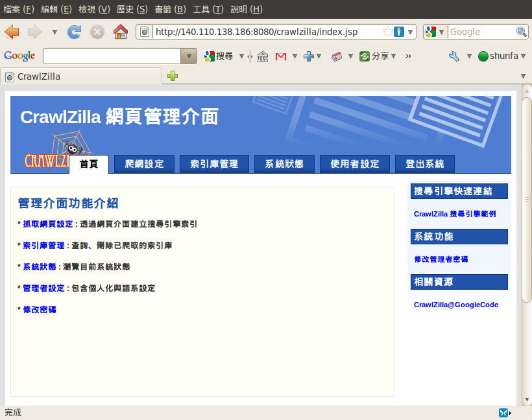Open the address bar URL dropdown arrow
Viewport: 532px width, 420px height.
click(x=410, y=32)
